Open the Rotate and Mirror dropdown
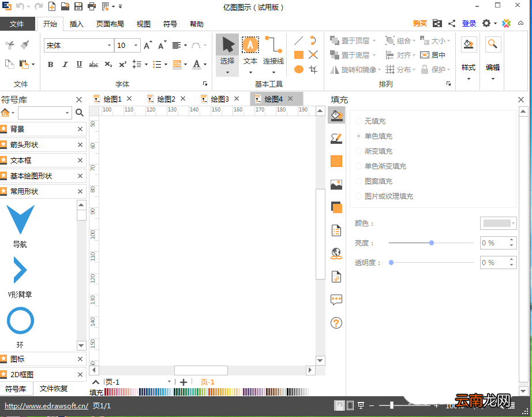532x417 pixels. [379, 70]
